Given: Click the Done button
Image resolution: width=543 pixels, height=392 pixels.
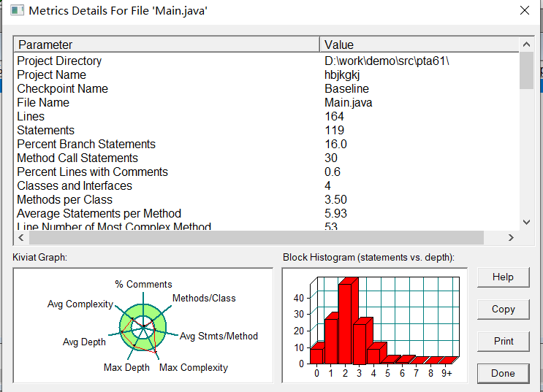Looking at the screenshot, I should pyautogui.click(x=504, y=374).
